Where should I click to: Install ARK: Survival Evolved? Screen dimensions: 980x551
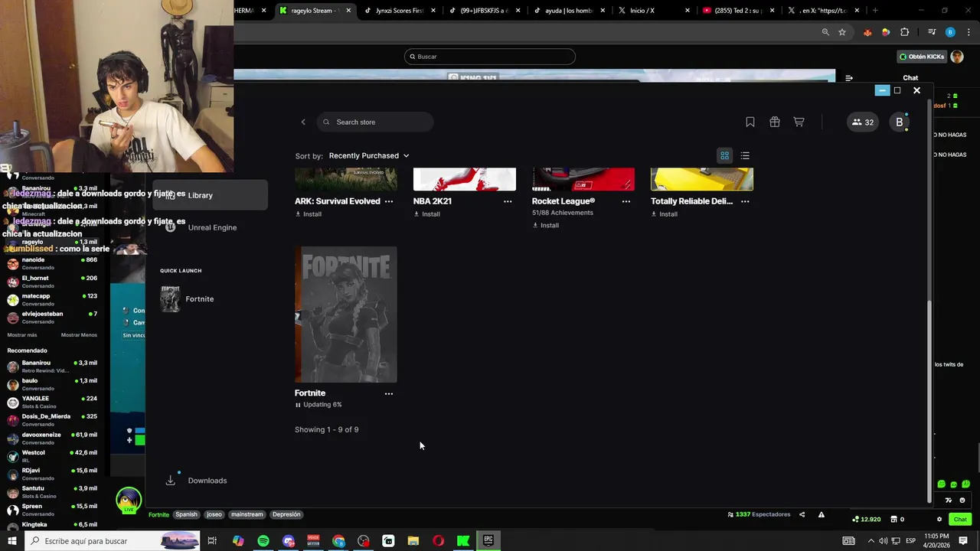tap(309, 214)
